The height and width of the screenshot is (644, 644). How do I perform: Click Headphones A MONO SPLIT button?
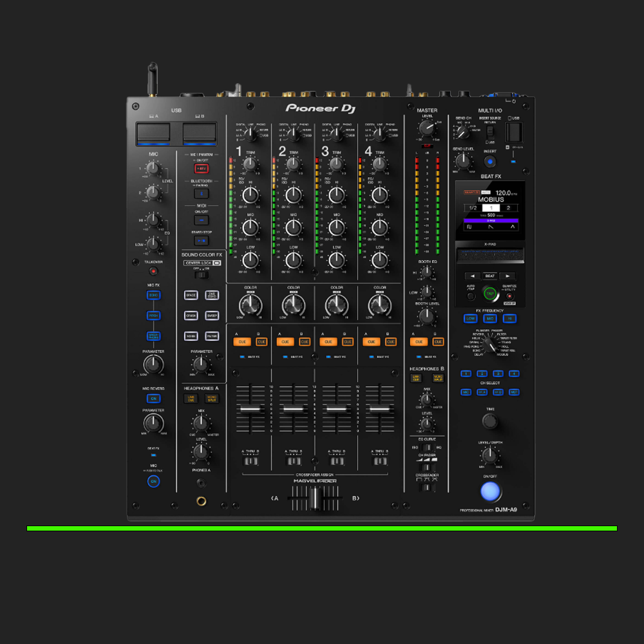point(212,399)
